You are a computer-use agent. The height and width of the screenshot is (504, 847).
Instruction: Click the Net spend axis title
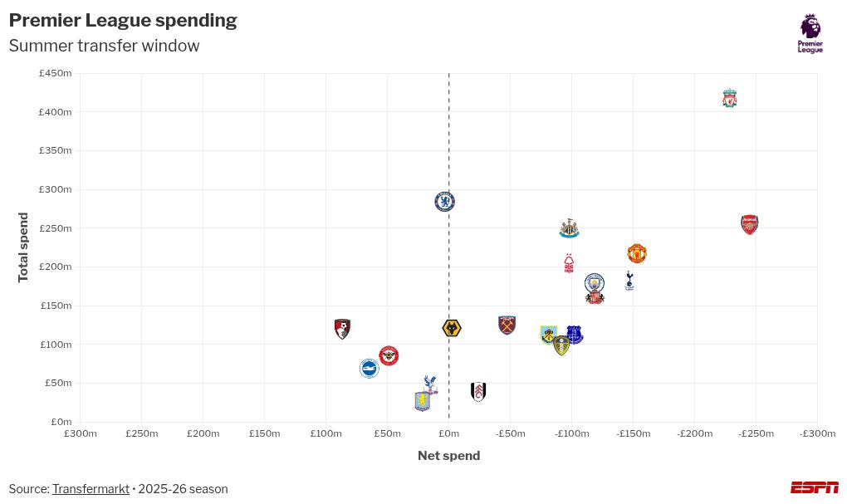[x=448, y=456]
